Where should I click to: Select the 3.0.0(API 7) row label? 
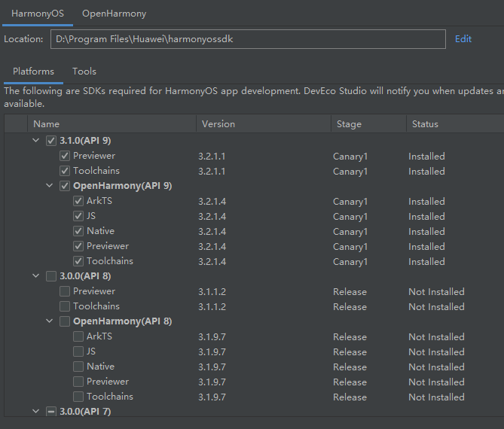[x=85, y=412]
